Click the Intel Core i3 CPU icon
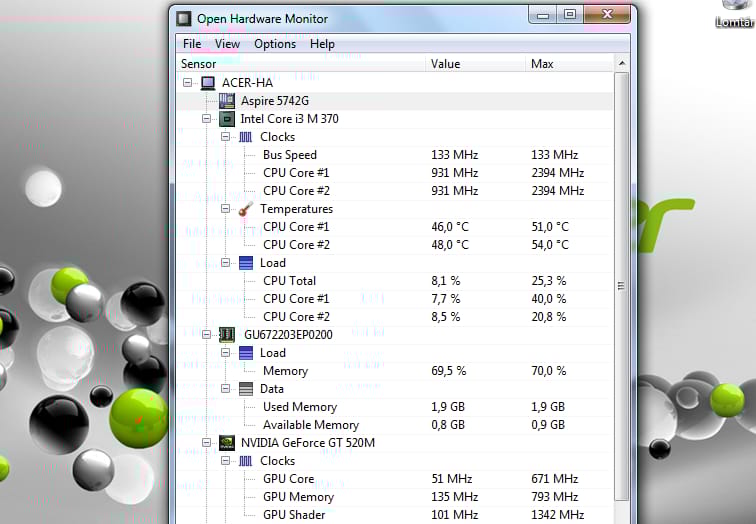Viewport: 756px width, 524px height. pyautogui.click(x=227, y=119)
